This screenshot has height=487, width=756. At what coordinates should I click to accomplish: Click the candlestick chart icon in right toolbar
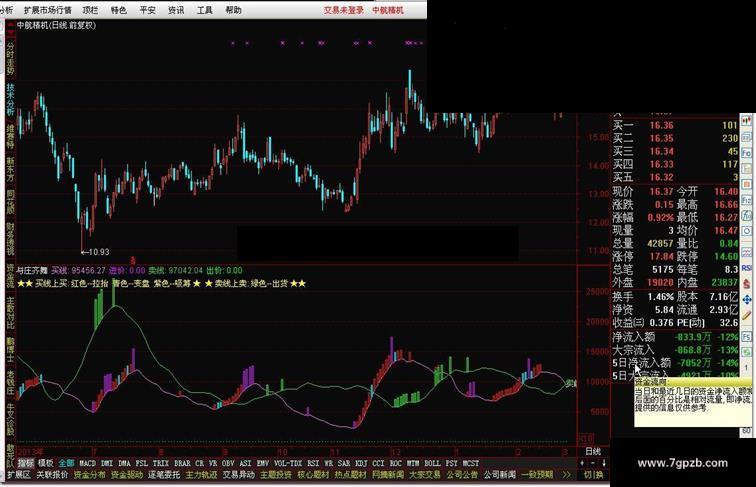[x=746, y=121]
